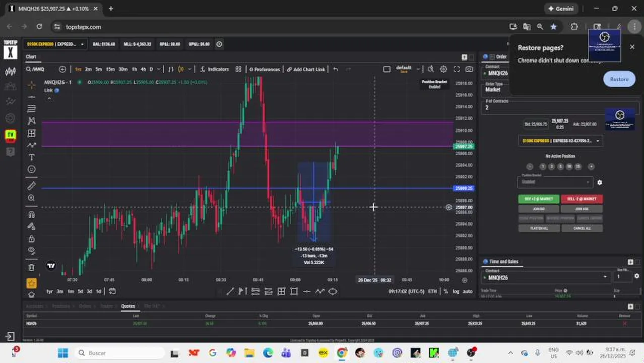Select the trend line drawing tool

click(x=31, y=97)
